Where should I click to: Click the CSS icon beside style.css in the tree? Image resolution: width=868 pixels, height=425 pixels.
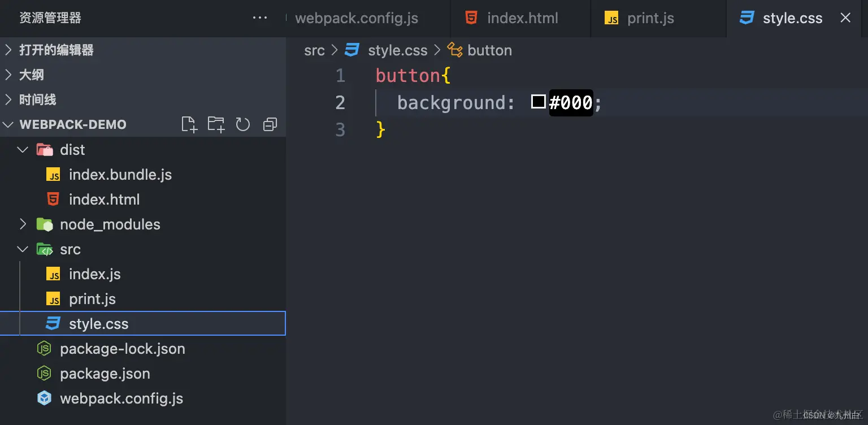pyautogui.click(x=53, y=324)
